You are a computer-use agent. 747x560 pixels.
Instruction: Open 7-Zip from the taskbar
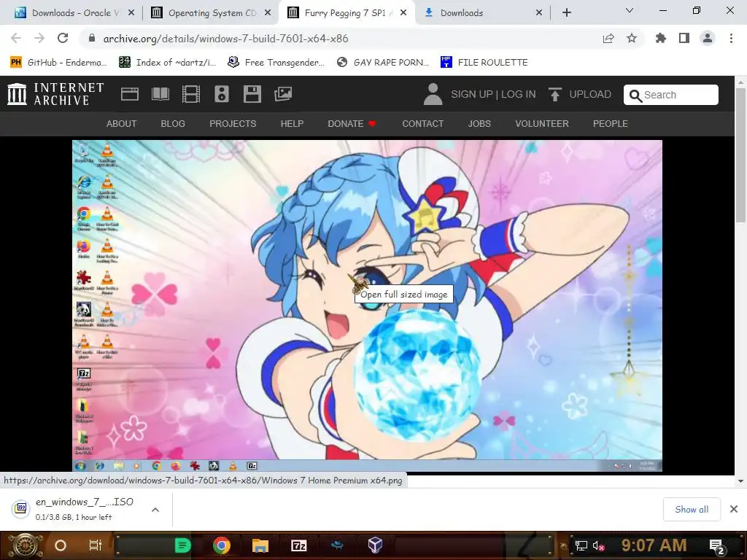click(298, 545)
